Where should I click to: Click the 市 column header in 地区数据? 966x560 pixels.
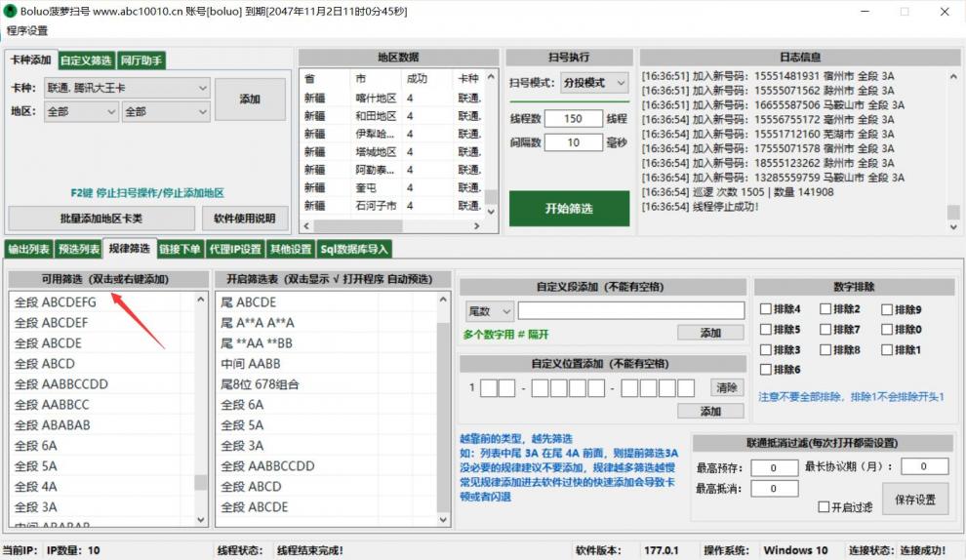click(x=377, y=78)
